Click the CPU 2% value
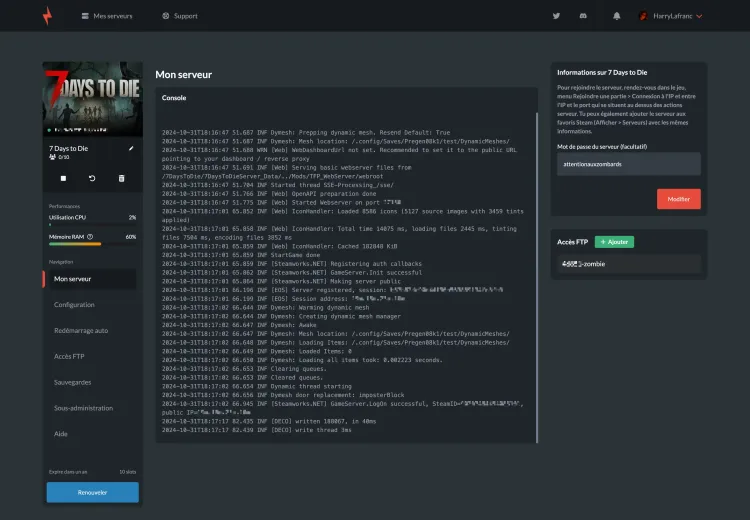 (x=132, y=217)
